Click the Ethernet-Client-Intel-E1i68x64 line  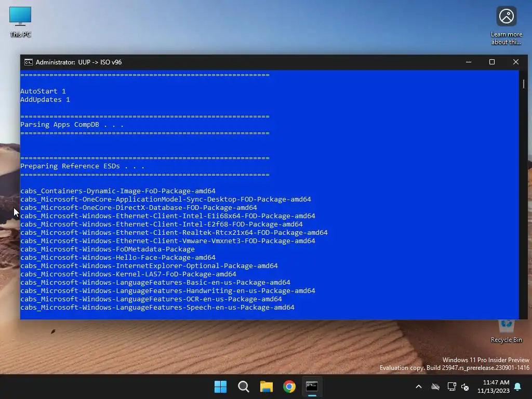click(x=168, y=216)
